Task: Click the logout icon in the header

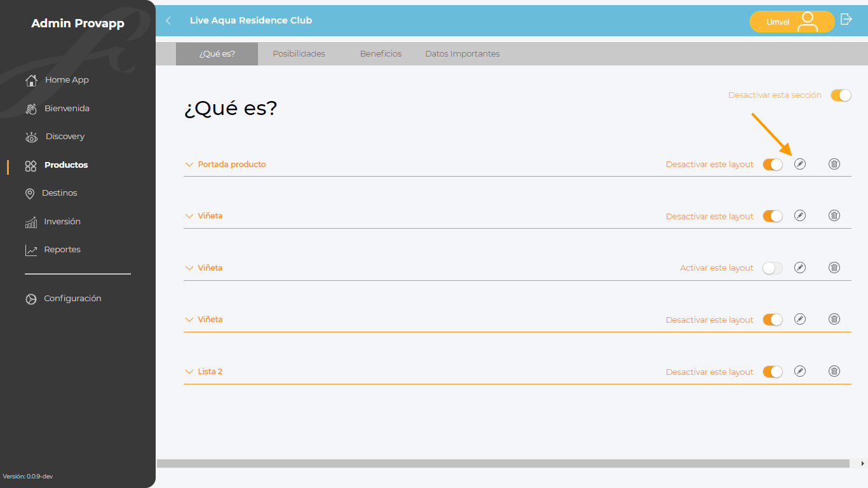Action: tap(846, 19)
